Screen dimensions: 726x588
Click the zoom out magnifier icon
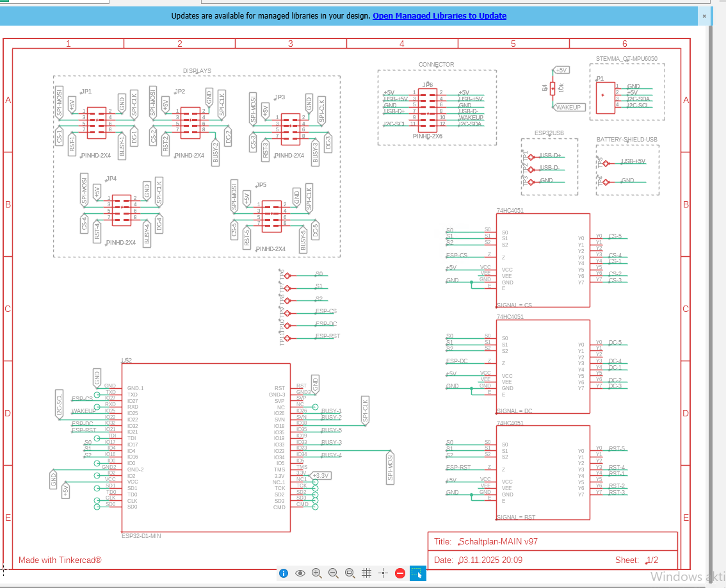[333, 573]
